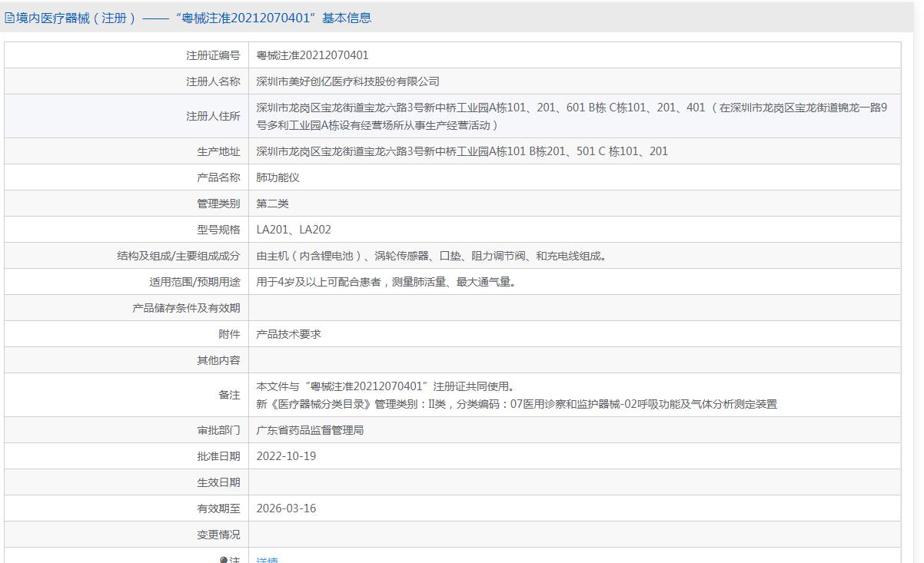924x563 pixels.
Task: Click the 产品储存条件及有效期 row label
Action: (x=186, y=308)
